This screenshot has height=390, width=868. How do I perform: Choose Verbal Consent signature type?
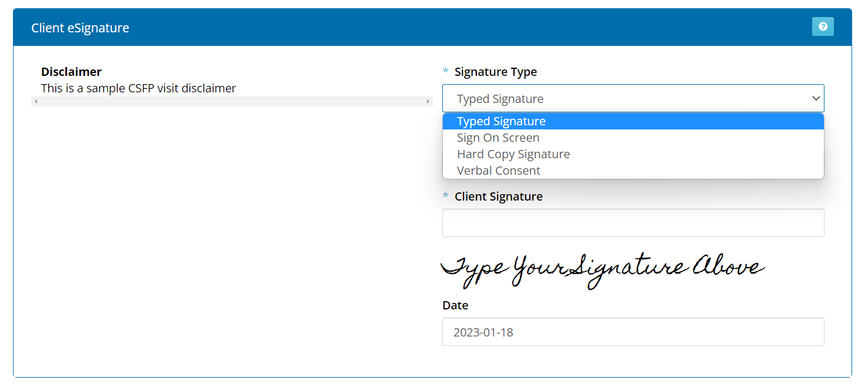pyautogui.click(x=498, y=170)
